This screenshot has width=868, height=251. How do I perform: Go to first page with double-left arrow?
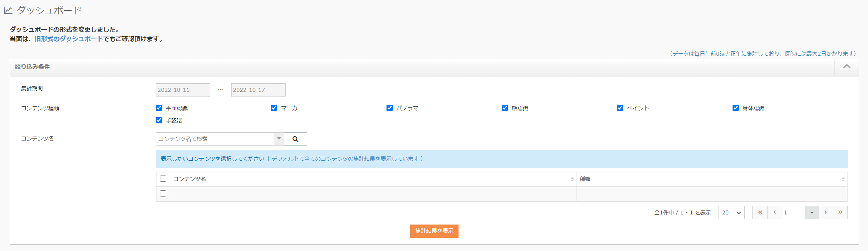point(760,212)
